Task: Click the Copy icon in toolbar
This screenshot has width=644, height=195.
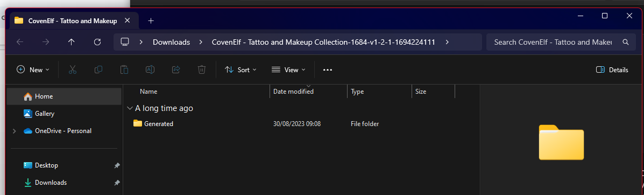Action: (x=98, y=69)
